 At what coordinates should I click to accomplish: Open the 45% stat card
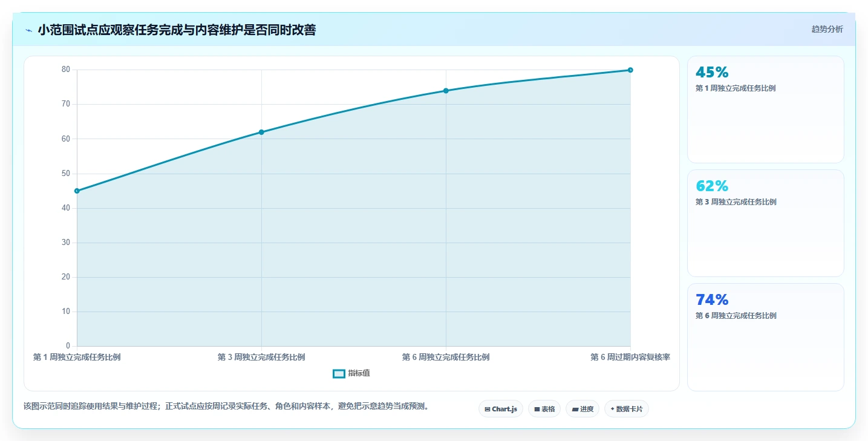pos(765,109)
